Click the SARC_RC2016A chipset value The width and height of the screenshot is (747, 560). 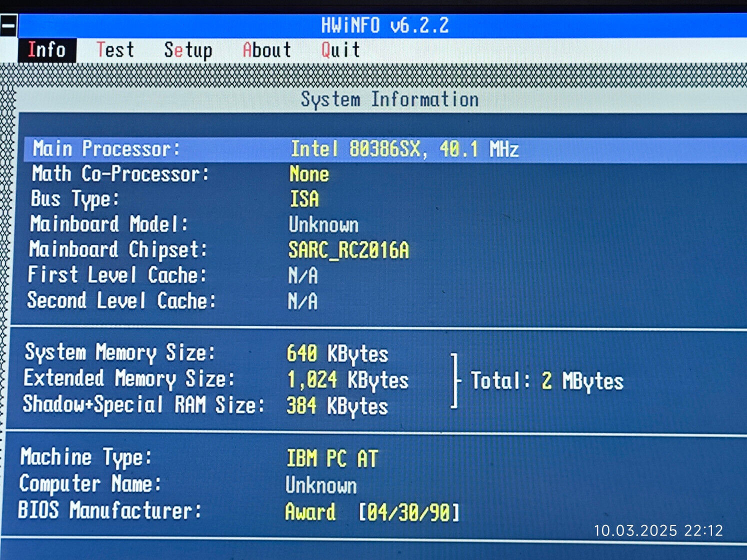pos(348,250)
